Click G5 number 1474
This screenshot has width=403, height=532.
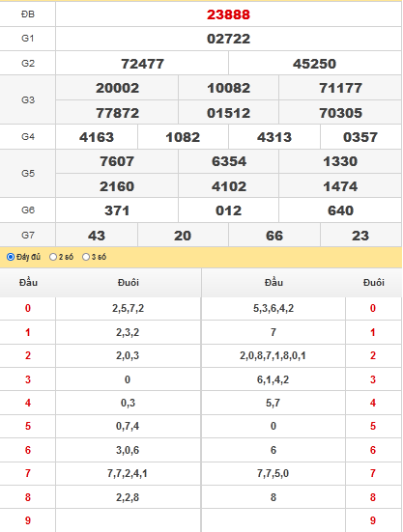340,186
